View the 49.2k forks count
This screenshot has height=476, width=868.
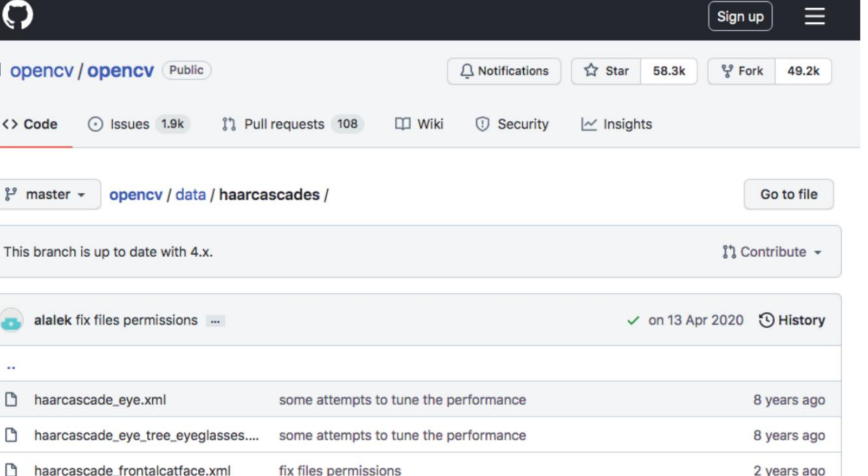803,71
